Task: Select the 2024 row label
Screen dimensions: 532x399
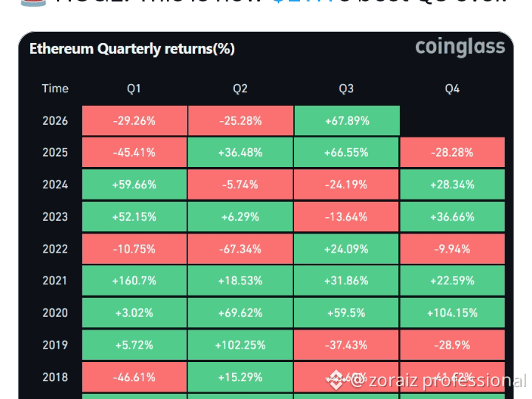Action: 55,185
